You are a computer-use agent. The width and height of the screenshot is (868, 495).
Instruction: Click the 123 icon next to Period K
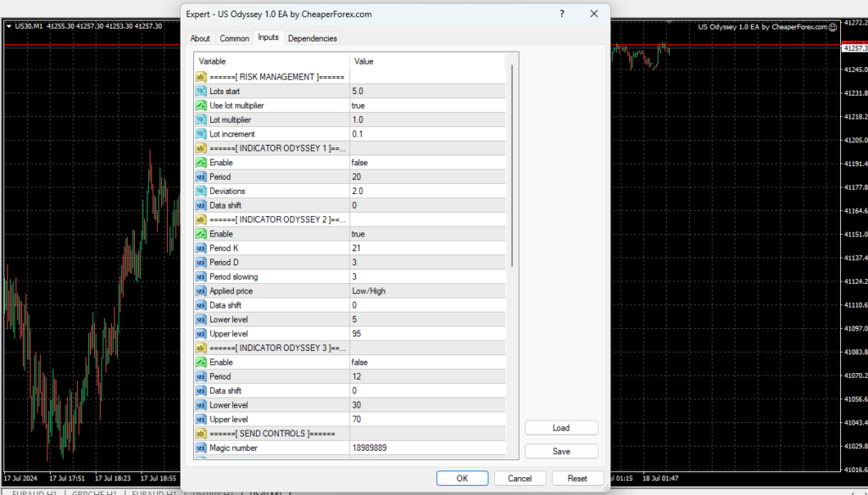coord(199,247)
